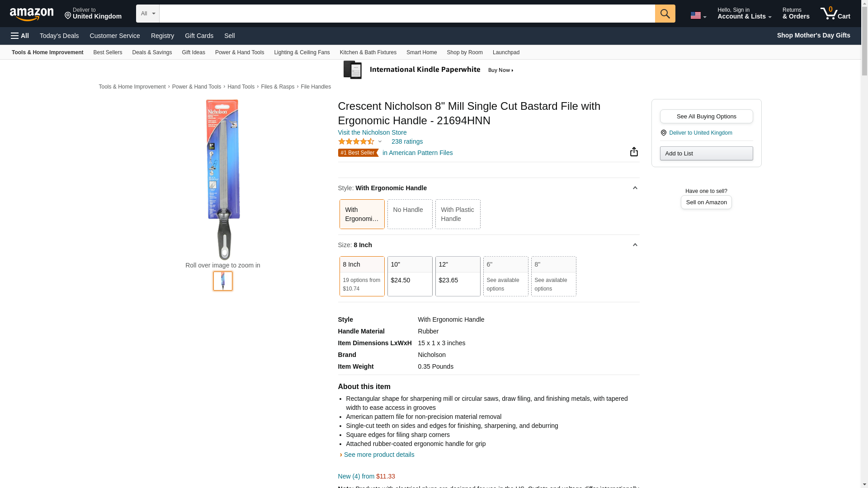Click the International Kindle Paperwhite banner
The width and height of the screenshot is (868, 488).
(428, 70)
